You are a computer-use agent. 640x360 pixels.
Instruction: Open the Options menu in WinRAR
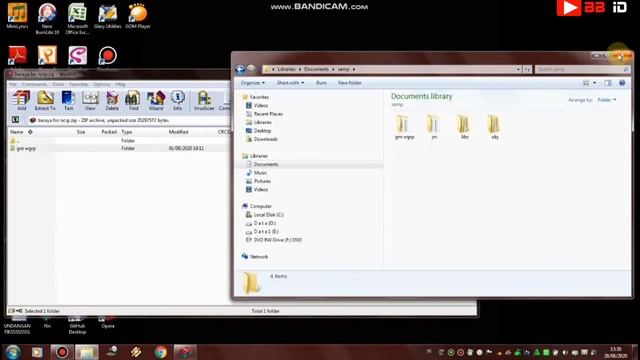pyautogui.click(x=102, y=84)
